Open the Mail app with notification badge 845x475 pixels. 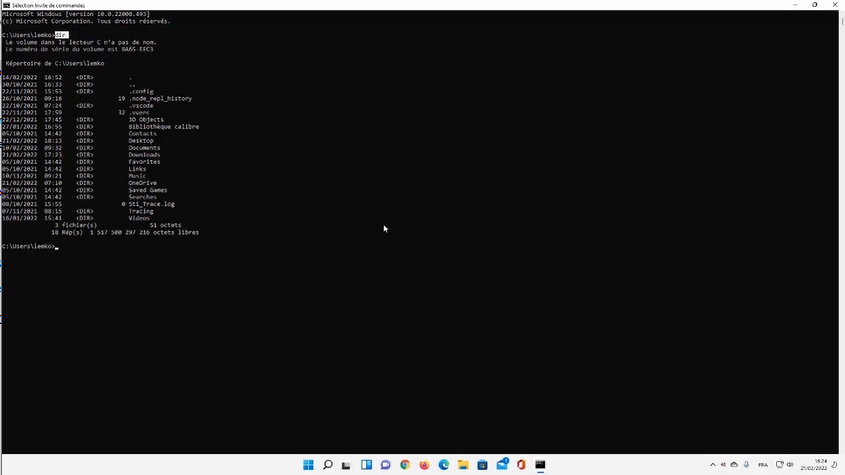[x=502, y=465]
